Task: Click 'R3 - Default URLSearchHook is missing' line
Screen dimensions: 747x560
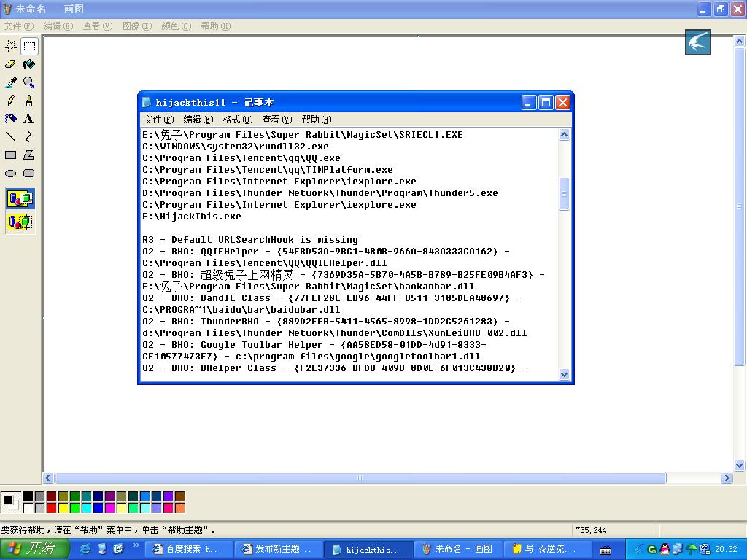Action: 250,240
